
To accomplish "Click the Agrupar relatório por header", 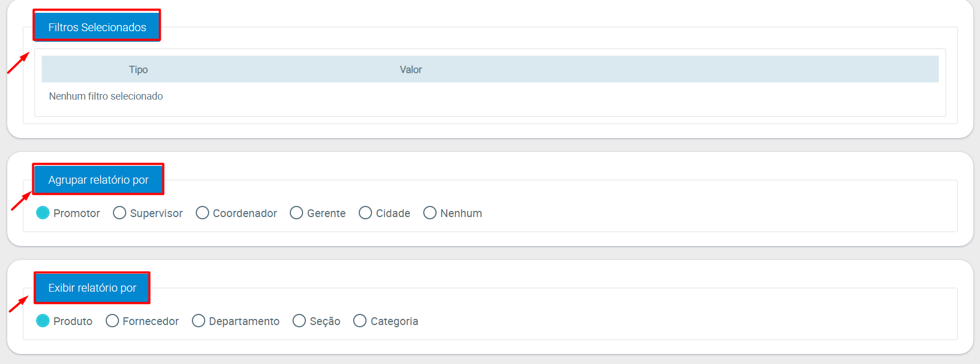I will click(98, 180).
